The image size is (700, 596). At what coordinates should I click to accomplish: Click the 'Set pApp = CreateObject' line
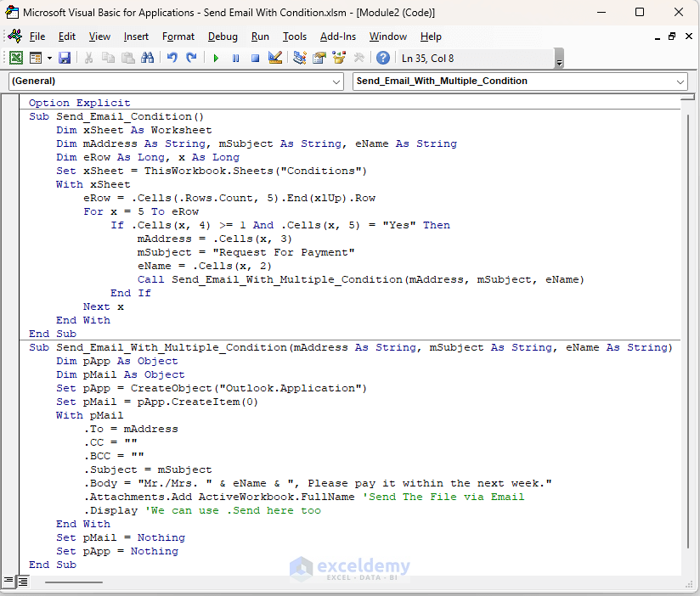tap(212, 389)
